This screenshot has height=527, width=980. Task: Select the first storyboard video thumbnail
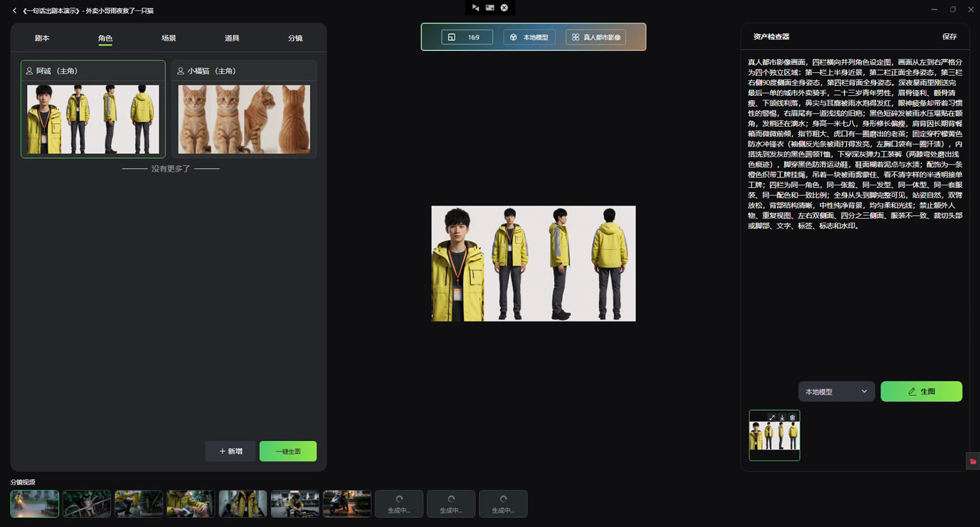35,504
